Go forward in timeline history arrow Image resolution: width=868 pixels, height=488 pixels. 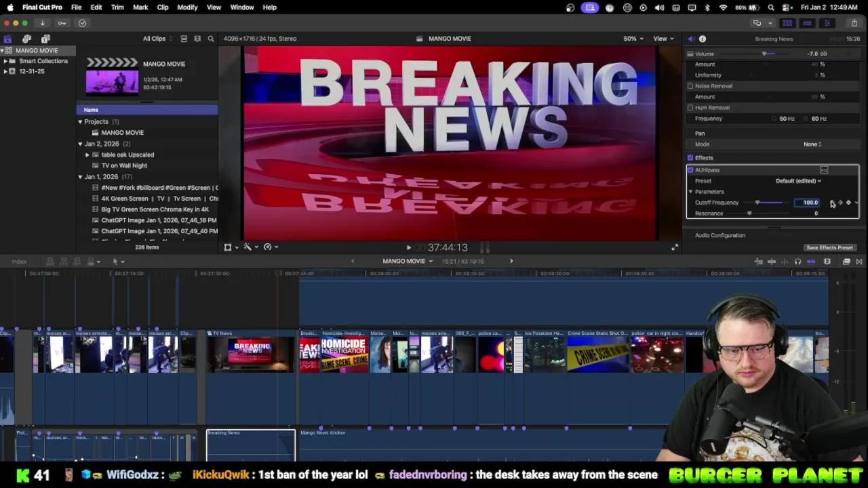point(511,261)
